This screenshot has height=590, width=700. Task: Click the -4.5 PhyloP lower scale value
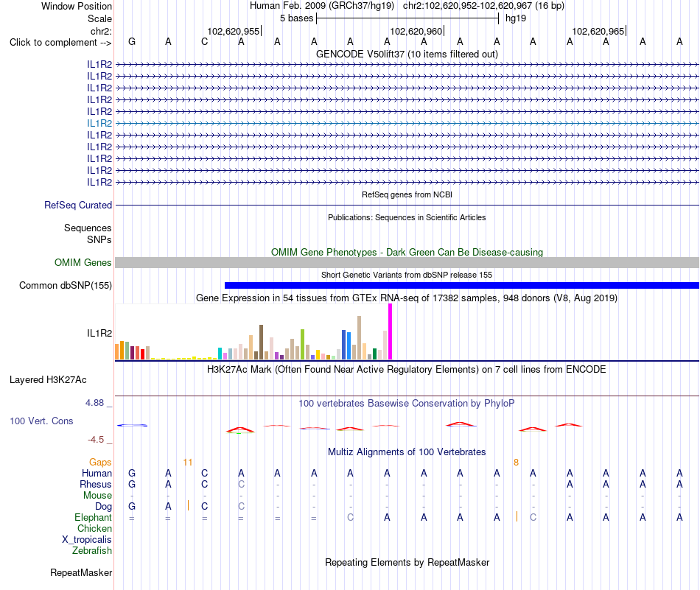(96, 440)
